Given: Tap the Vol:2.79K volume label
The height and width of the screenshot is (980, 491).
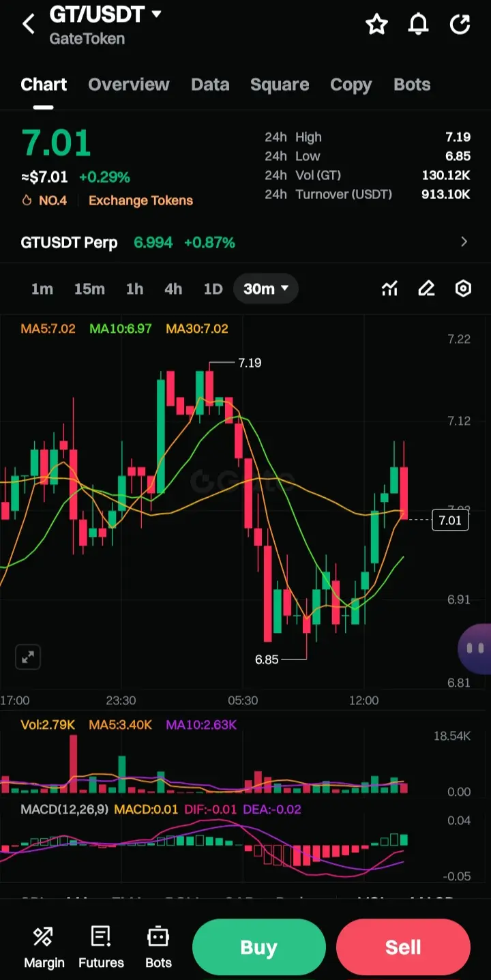Looking at the screenshot, I should (48, 725).
